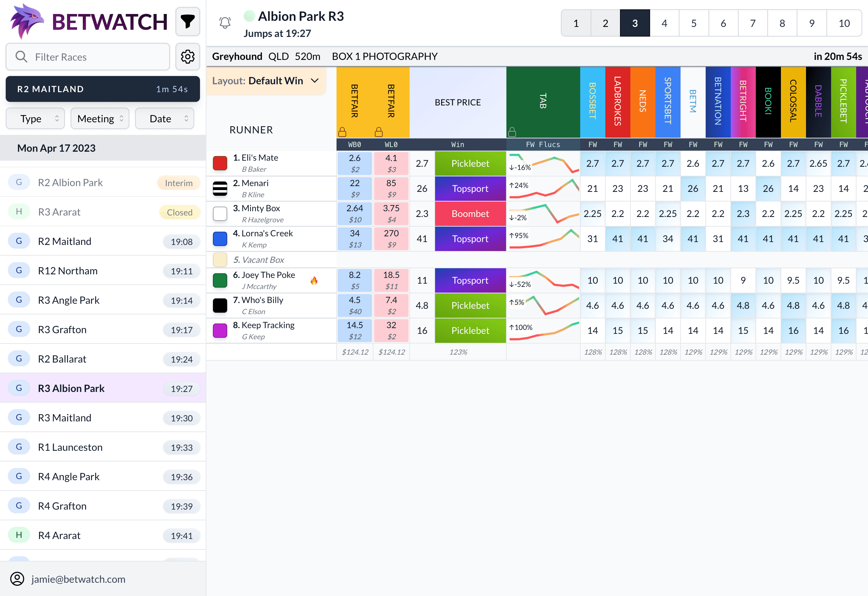868x596 pixels.
Task: Click Keep Tracking magenta box color swatch
Action: tap(220, 331)
